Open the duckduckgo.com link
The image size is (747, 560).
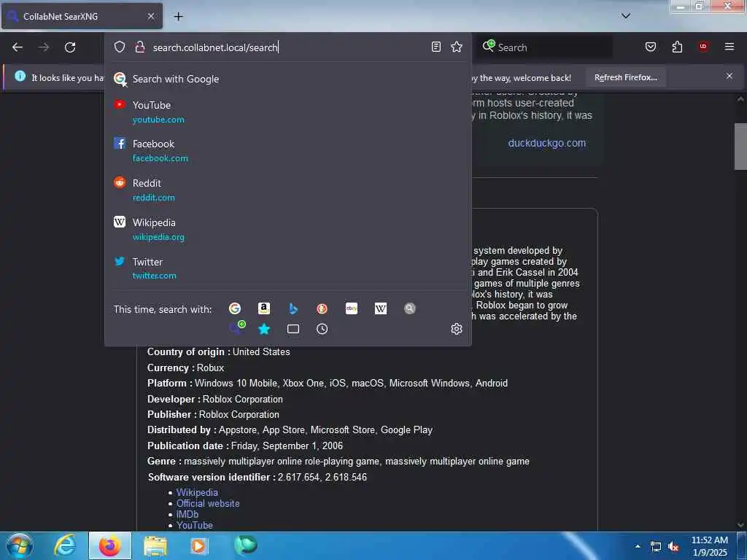click(x=546, y=143)
